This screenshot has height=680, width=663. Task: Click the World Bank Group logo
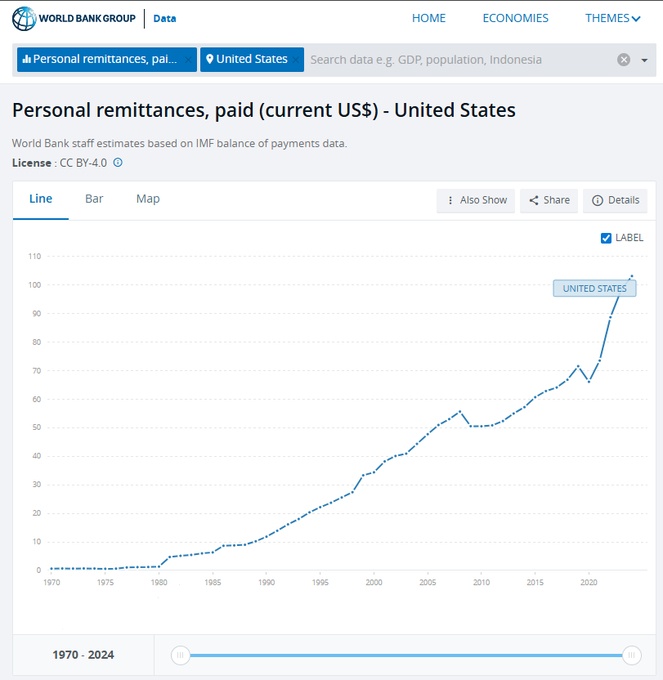click(x=75, y=18)
